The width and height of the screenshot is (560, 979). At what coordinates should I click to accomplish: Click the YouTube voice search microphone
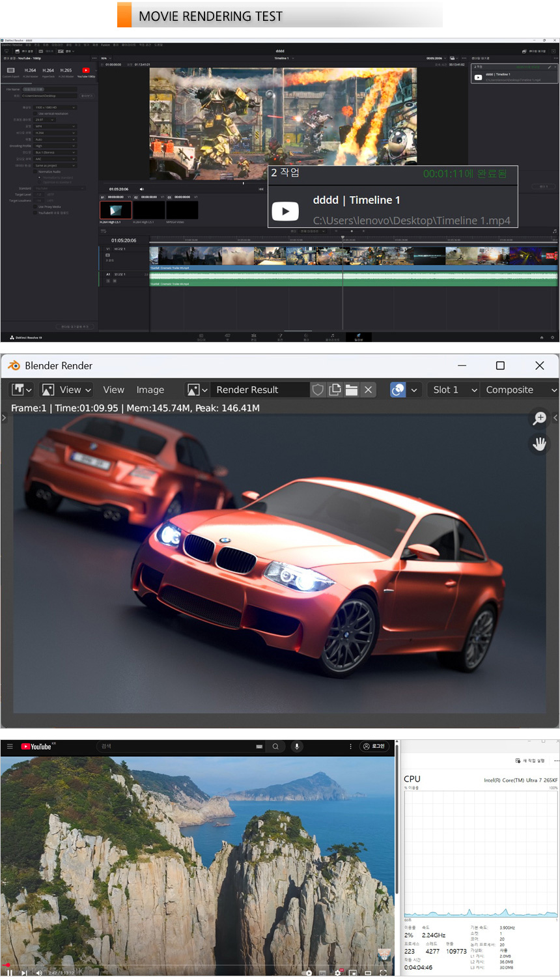(x=297, y=746)
